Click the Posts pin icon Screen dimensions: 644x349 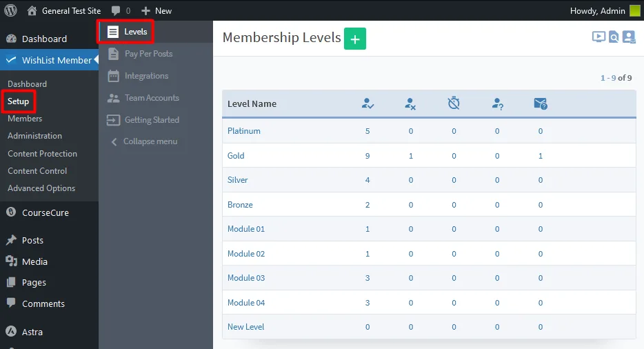tap(11, 239)
